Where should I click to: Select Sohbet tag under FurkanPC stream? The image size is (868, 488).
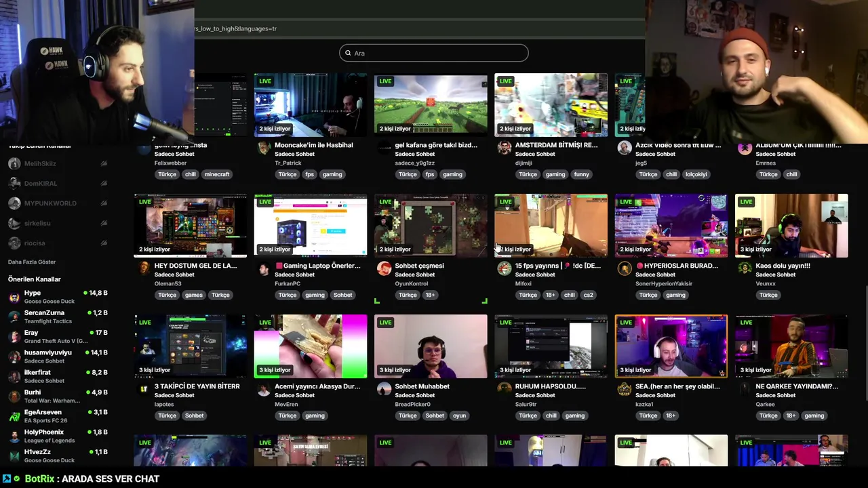click(x=342, y=295)
